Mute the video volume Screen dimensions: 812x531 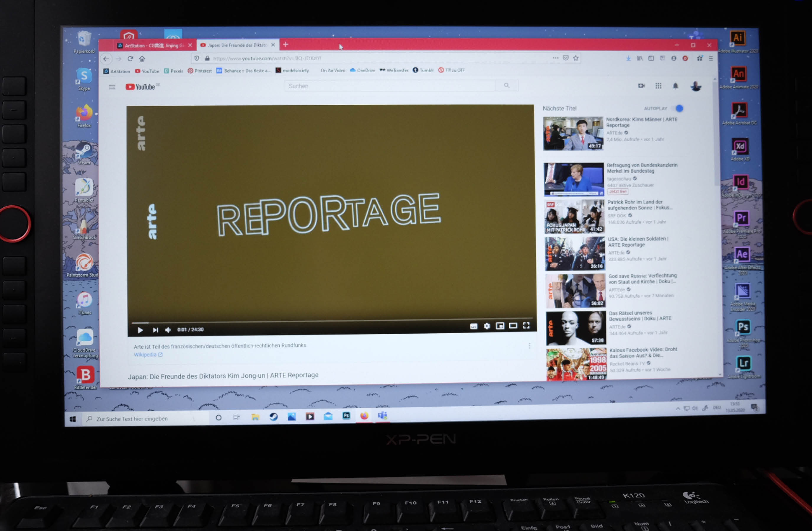168,330
